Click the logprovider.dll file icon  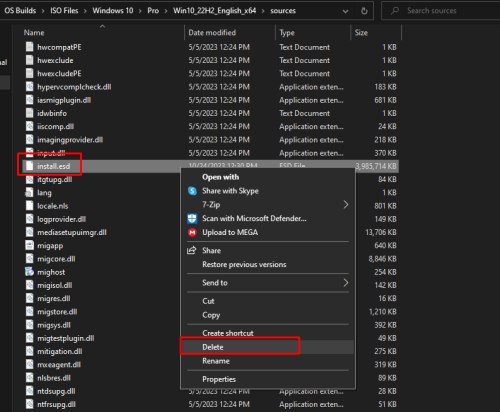pos(30,219)
